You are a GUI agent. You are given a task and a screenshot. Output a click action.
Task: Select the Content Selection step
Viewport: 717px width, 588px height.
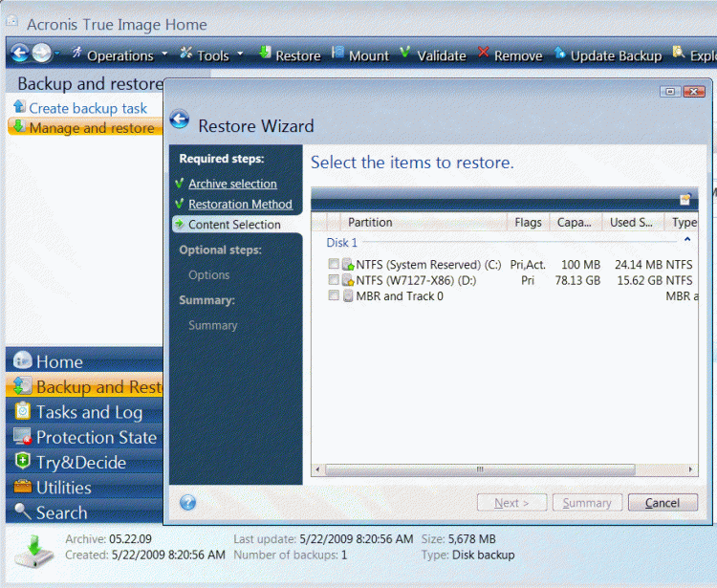tap(234, 225)
